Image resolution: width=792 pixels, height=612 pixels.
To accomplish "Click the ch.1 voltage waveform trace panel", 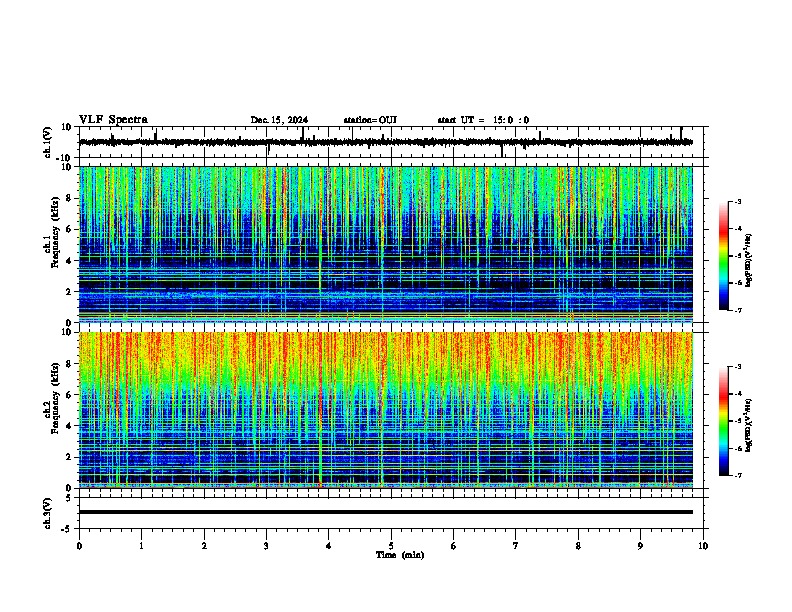I will click(391, 142).
